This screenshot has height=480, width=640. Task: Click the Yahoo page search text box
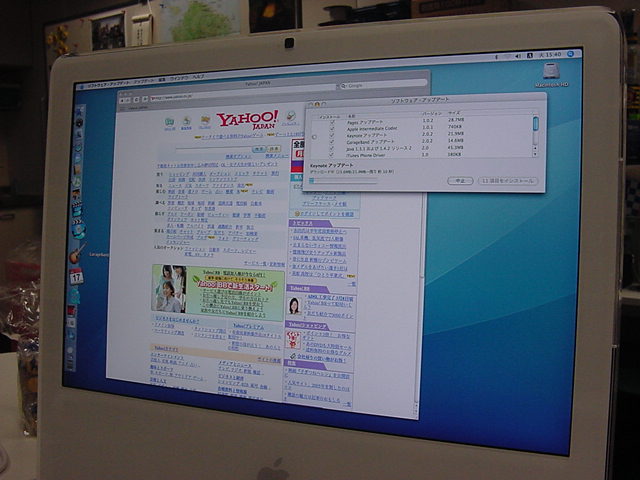coord(213,150)
